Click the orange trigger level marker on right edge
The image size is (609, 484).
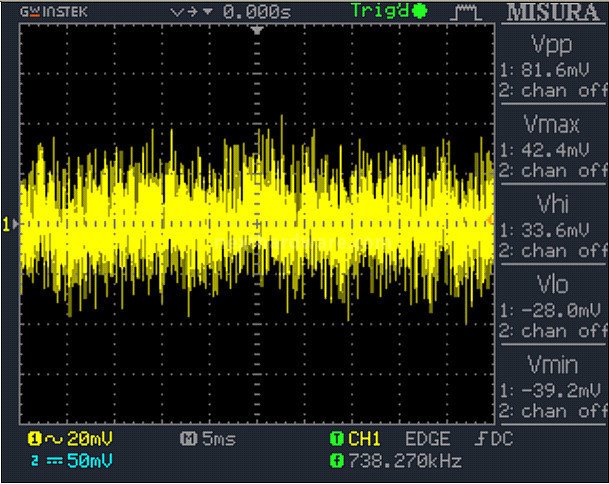491,220
